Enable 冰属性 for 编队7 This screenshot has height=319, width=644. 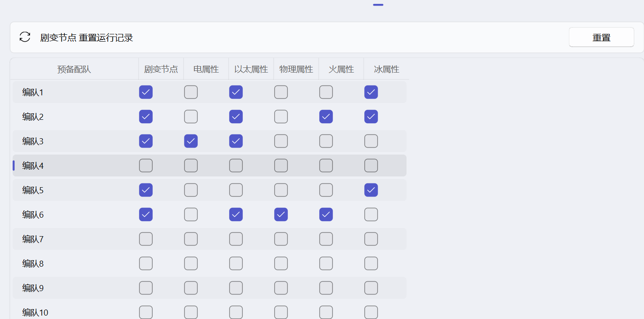pos(371,239)
